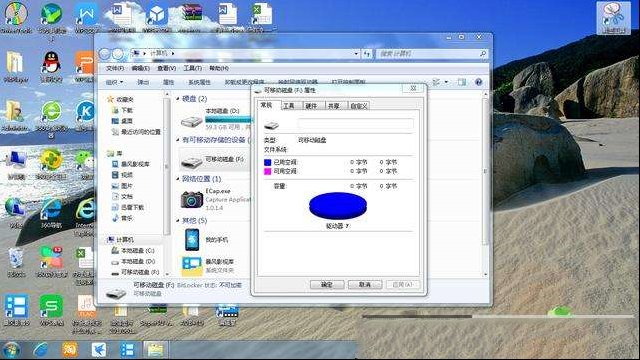Open the 组织 dropdown in toolbar
Image resolution: width=640 pixels, height=360 pixels.
[114, 82]
